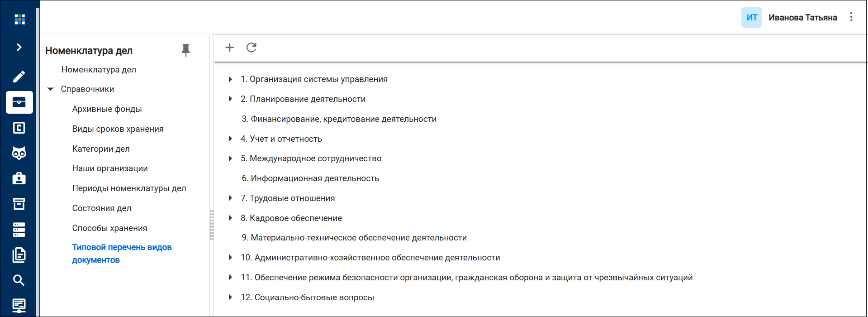Image resolution: width=868 pixels, height=317 pixels.
Task: Open the app launcher colored grid icon
Action: (x=19, y=19)
